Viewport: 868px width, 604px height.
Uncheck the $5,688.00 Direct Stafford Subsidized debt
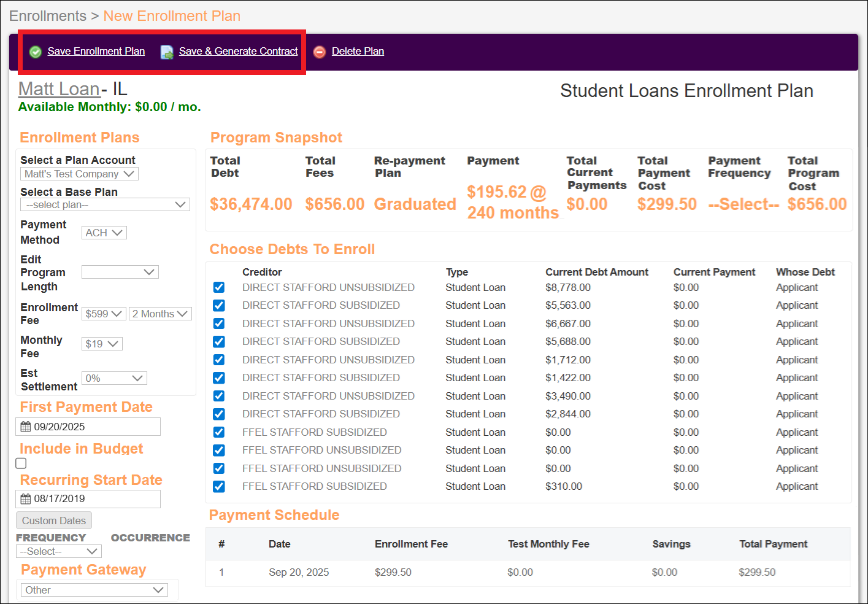(219, 342)
